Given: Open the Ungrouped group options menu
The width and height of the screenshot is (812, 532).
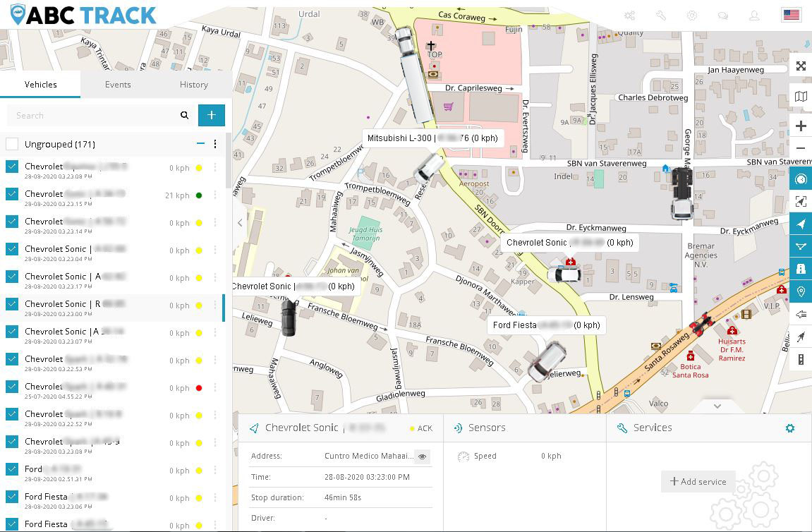Looking at the screenshot, I should pos(215,144).
